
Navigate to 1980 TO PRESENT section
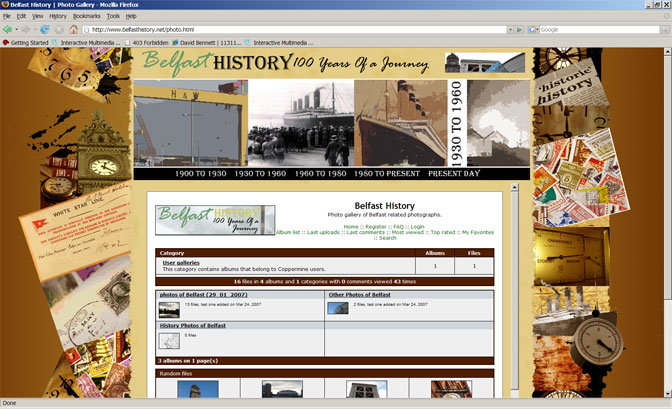[387, 174]
